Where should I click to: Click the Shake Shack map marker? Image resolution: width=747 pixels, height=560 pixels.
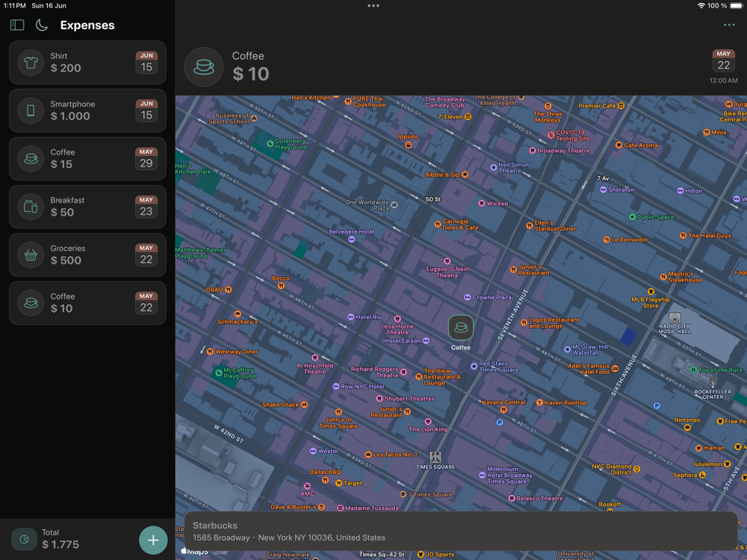(304, 405)
